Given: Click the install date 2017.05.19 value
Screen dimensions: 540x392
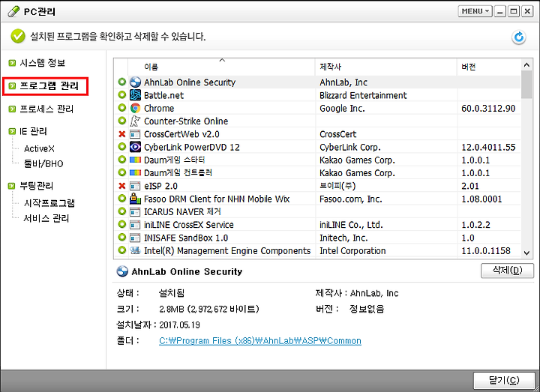Looking at the screenshot, I should click(179, 325).
